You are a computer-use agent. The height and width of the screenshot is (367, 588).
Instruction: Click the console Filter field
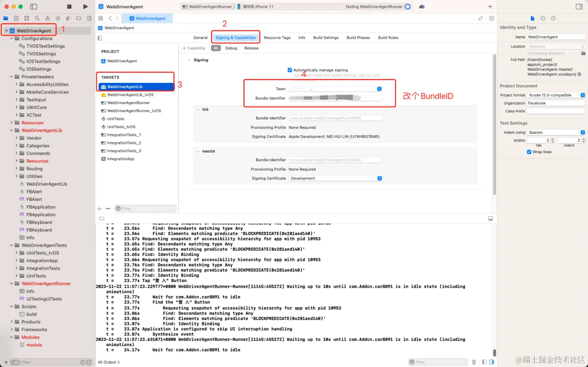point(438,362)
